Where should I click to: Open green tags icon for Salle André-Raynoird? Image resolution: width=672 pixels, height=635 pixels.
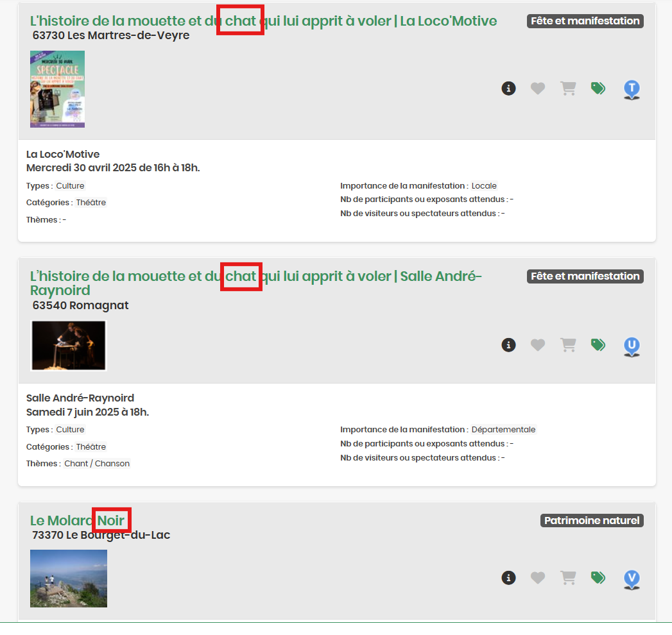tap(598, 344)
